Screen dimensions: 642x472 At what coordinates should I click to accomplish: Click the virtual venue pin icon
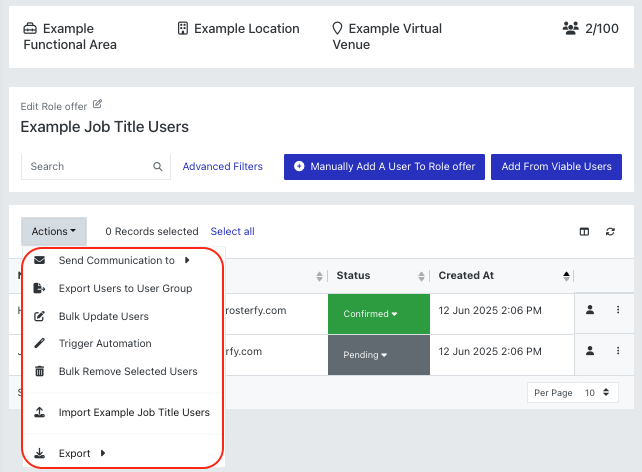click(x=337, y=29)
